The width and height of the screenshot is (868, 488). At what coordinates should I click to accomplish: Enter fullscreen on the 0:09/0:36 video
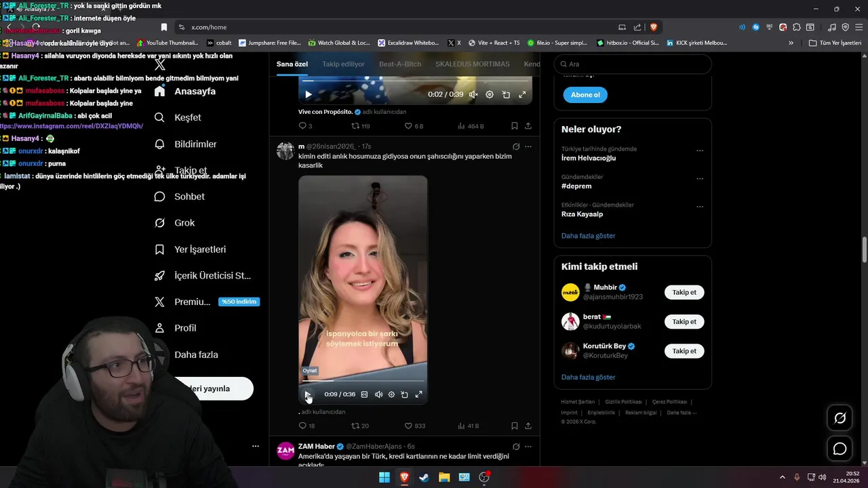click(418, 394)
